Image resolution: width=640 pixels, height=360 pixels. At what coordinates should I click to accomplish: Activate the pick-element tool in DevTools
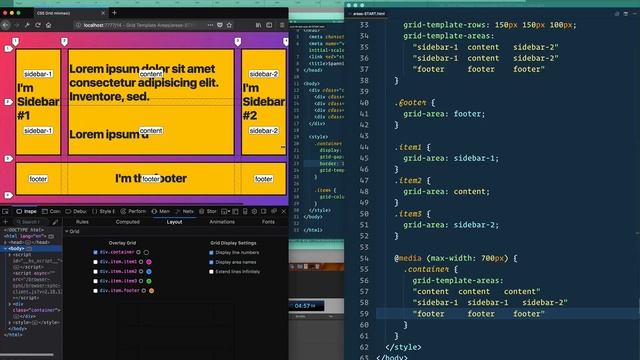tap(5, 211)
